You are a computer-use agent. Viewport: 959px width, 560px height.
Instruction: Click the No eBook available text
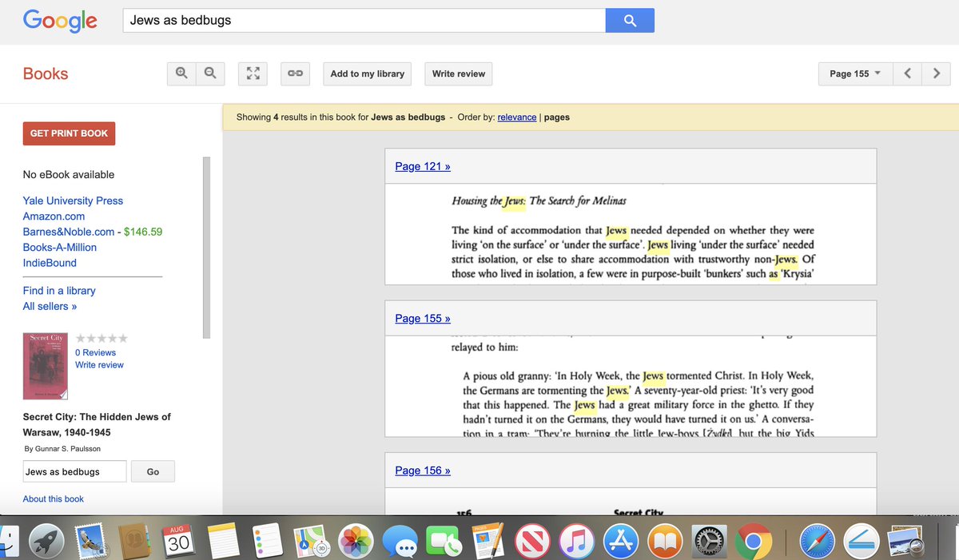pyautogui.click(x=69, y=174)
